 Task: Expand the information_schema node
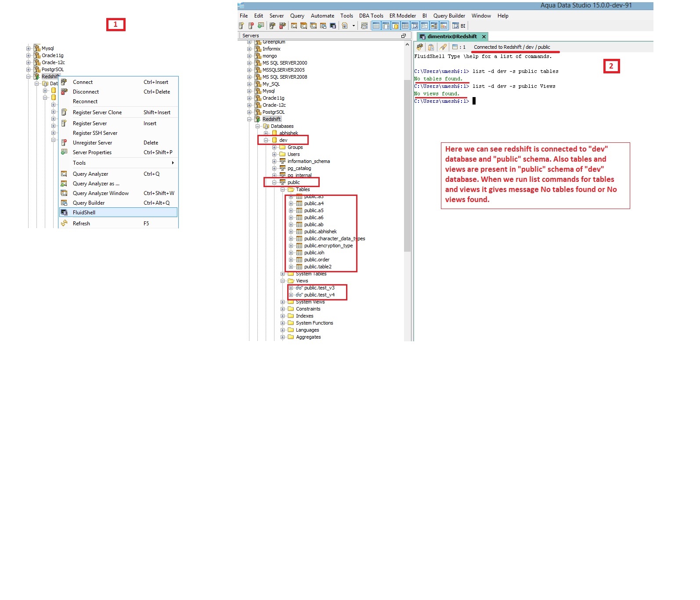pos(274,162)
